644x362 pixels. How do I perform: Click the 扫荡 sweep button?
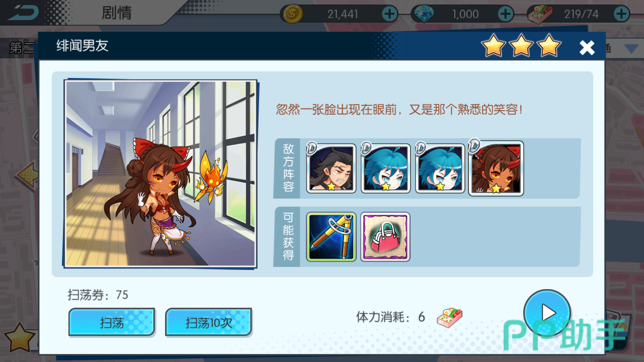(112, 322)
